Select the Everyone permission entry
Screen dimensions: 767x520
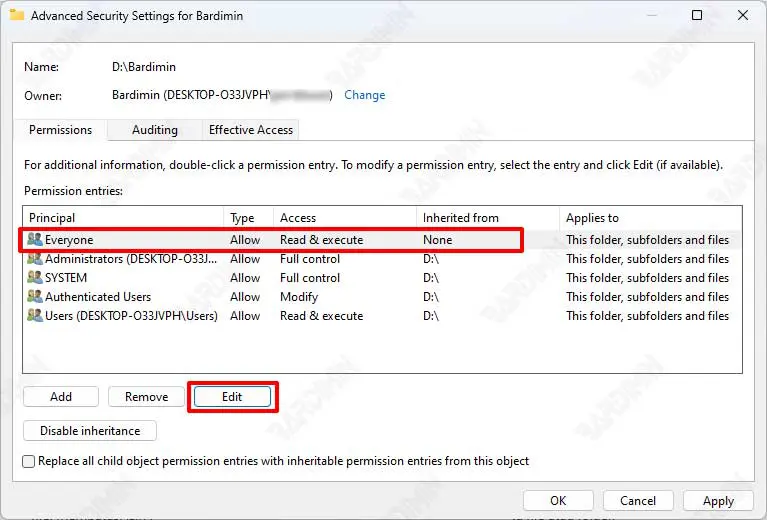[382, 240]
